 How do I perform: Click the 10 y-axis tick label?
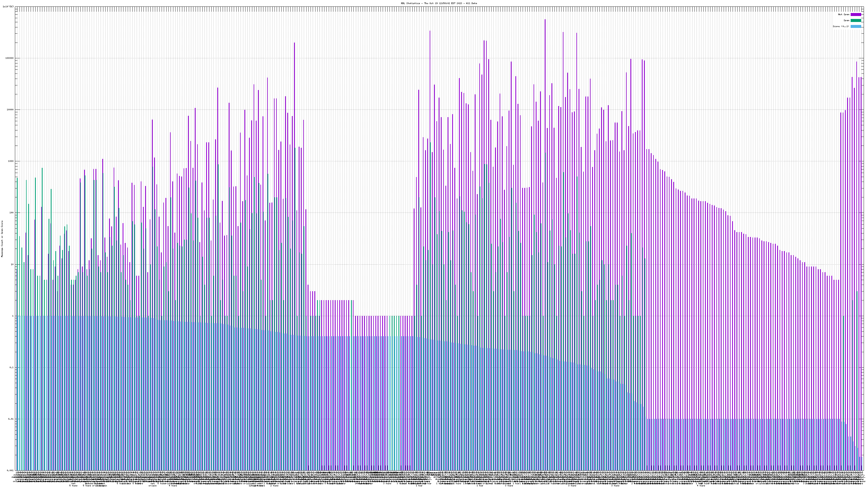pyautogui.click(x=12, y=264)
